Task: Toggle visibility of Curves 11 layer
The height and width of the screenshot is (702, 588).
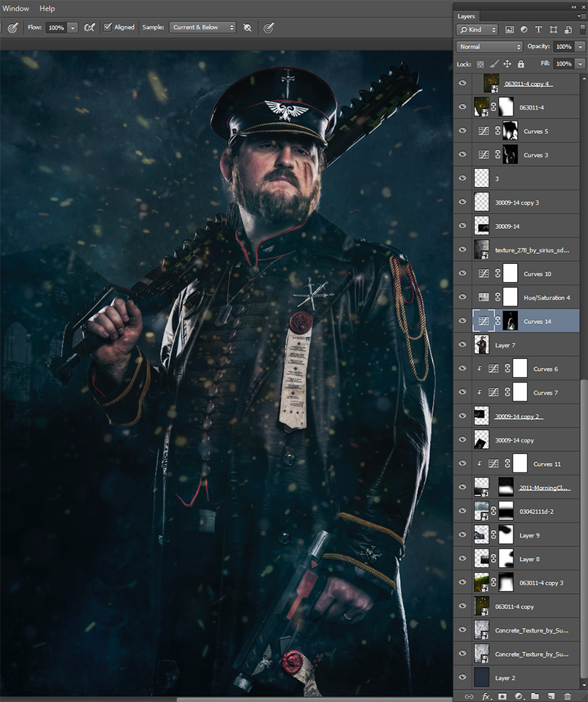Action: point(463,464)
